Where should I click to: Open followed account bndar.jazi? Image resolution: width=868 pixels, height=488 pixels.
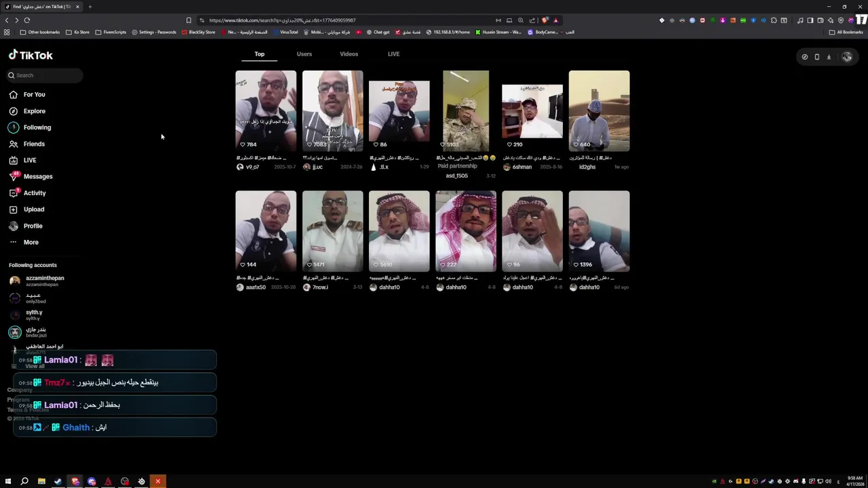pos(28,331)
